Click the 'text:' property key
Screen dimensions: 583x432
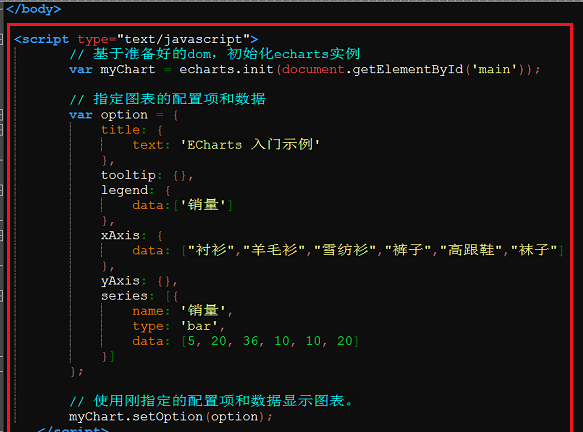tap(151, 145)
